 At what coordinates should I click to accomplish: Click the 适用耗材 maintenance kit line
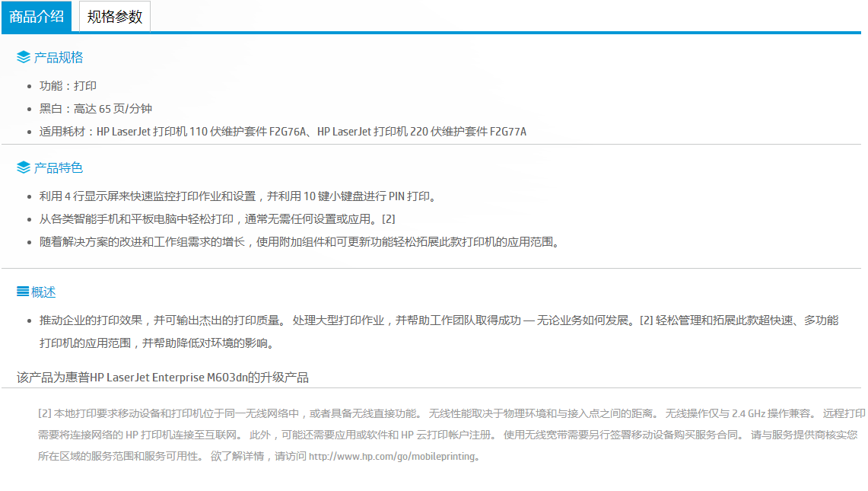coord(283,132)
